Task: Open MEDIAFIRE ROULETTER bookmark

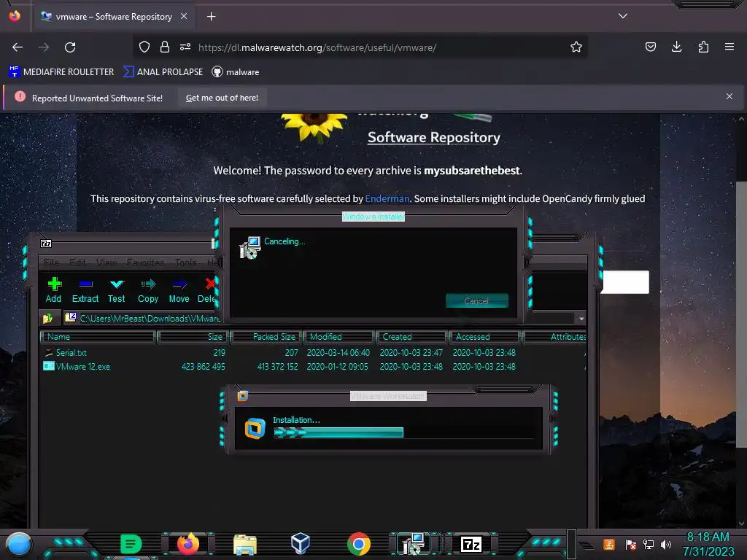Action: click(61, 72)
